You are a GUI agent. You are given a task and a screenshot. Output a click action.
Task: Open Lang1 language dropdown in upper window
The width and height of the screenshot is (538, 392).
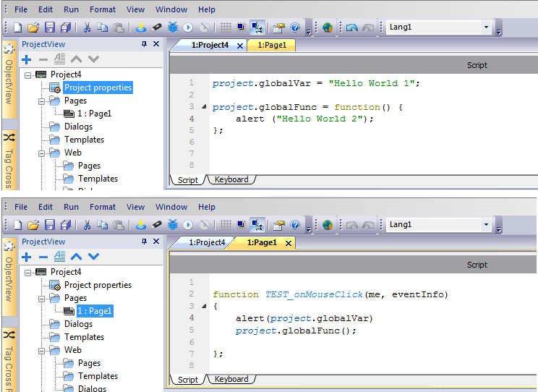(486, 27)
